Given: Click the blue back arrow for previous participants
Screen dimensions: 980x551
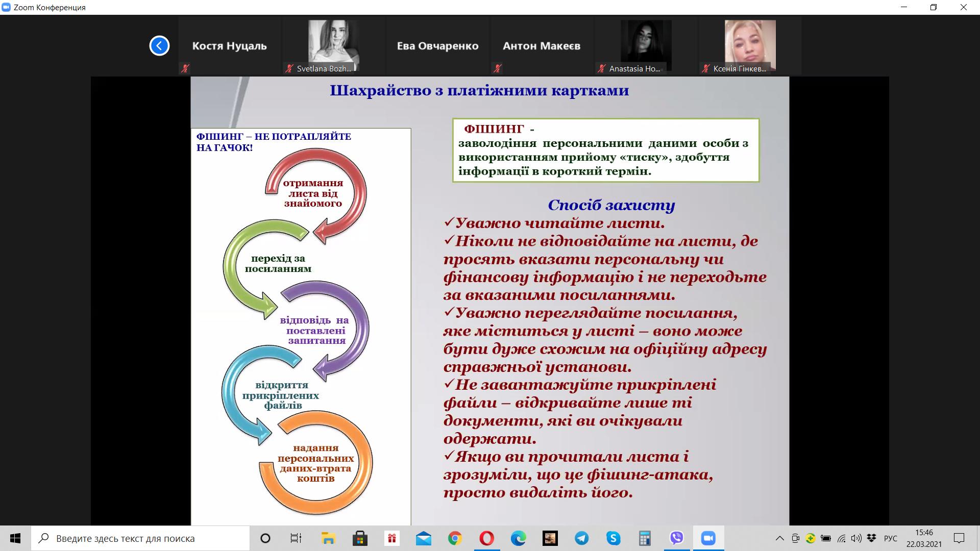Looking at the screenshot, I should point(159,46).
